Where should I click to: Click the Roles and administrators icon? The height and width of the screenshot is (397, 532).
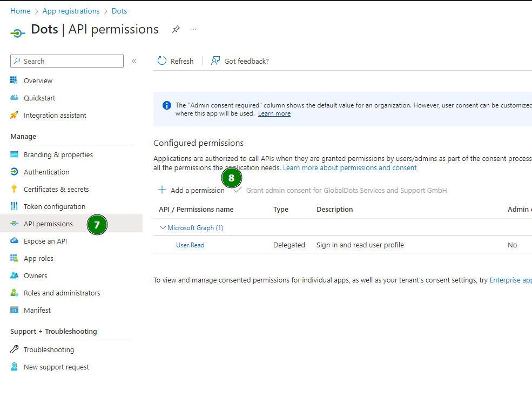pyautogui.click(x=14, y=293)
